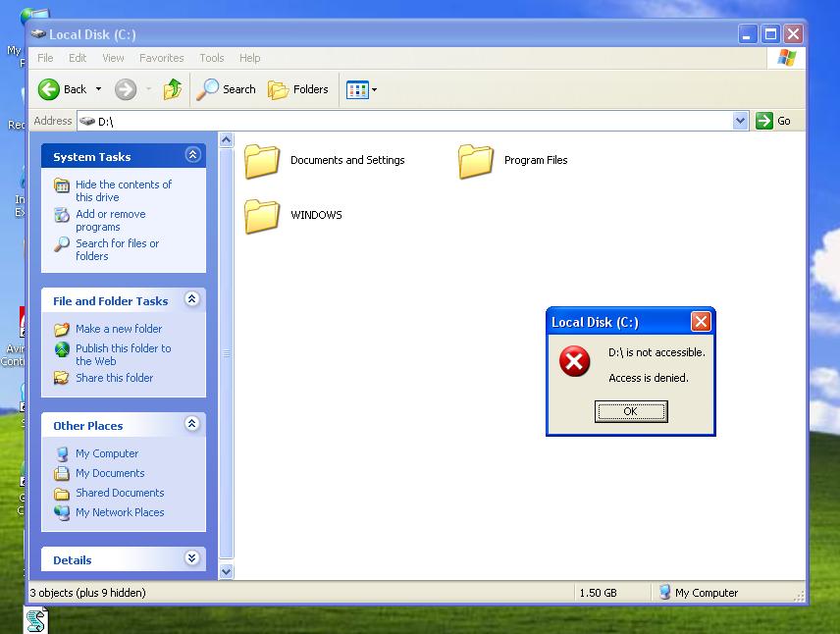Click the magnifier icon beside Search for files
Screen dimensions: 840x634
click(62, 244)
